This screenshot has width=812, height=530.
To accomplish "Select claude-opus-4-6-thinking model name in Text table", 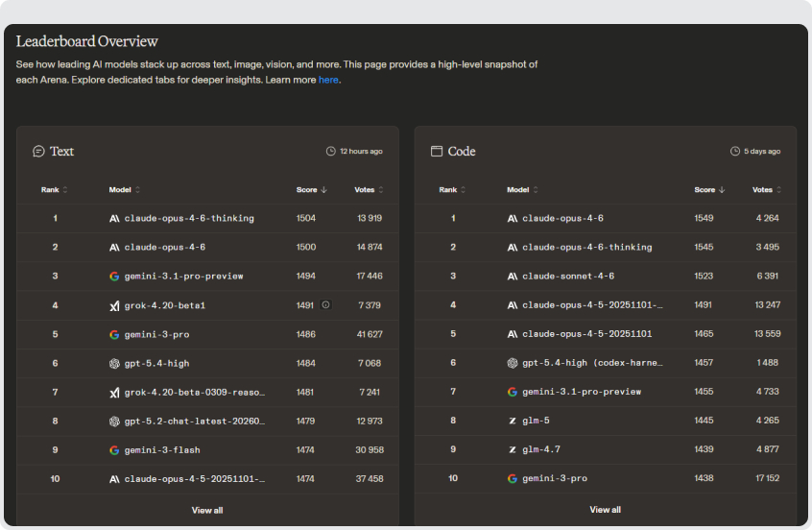I will pos(189,219).
